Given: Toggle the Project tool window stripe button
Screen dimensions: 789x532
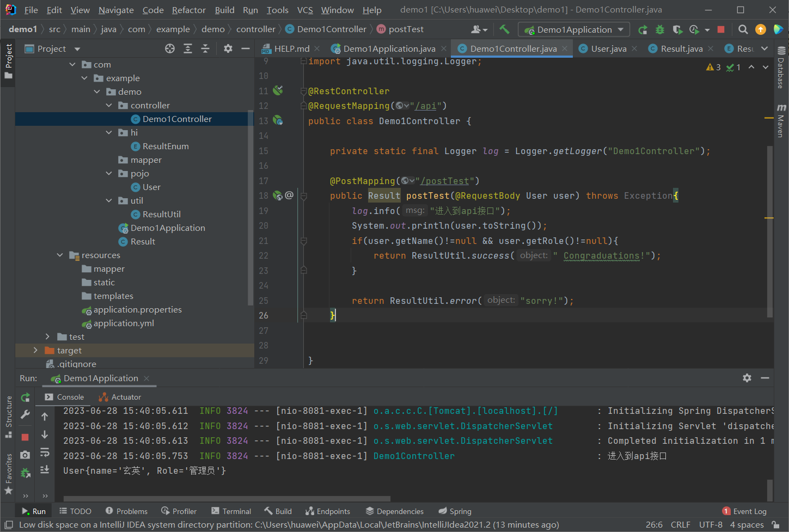Looking at the screenshot, I should tap(8, 60).
